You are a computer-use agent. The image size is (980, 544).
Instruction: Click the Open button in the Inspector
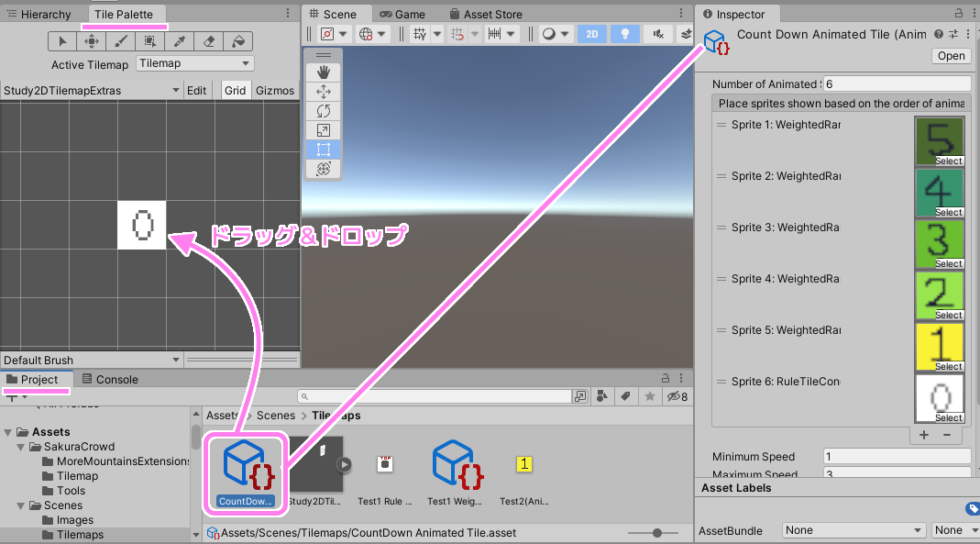pos(950,56)
